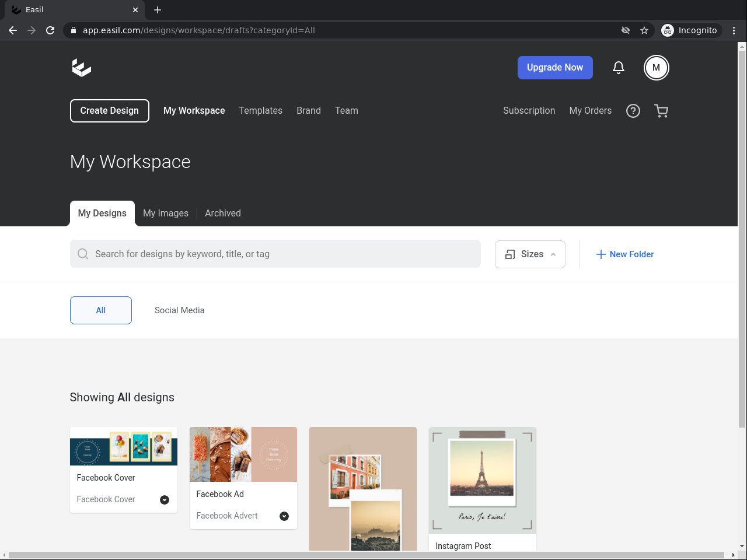The image size is (747, 560).
Task: View site info via the lock icon
Action: [74, 30]
